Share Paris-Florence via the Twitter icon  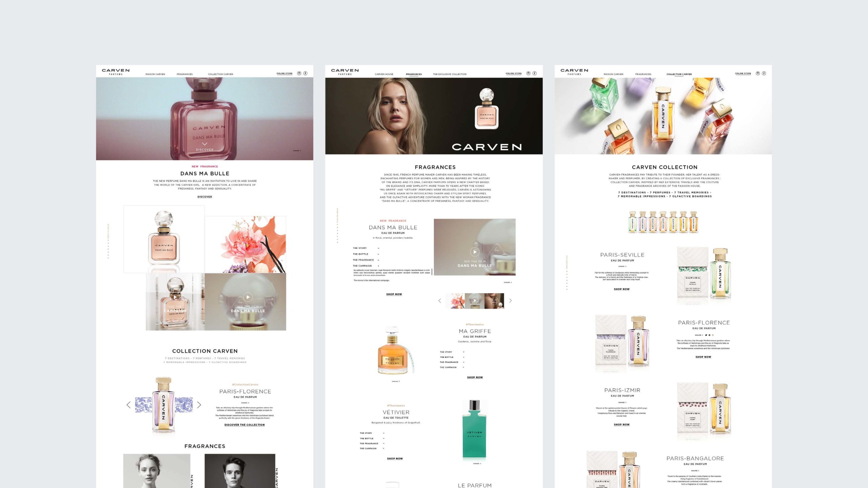[706, 335]
